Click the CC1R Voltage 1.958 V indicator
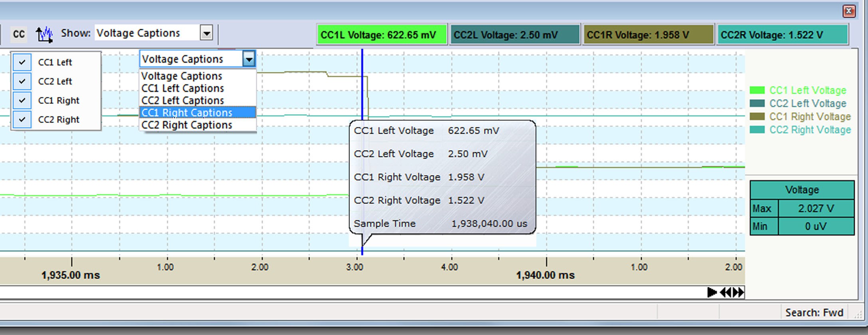Image resolution: width=868 pixels, height=335 pixels. pyautogui.click(x=648, y=35)
